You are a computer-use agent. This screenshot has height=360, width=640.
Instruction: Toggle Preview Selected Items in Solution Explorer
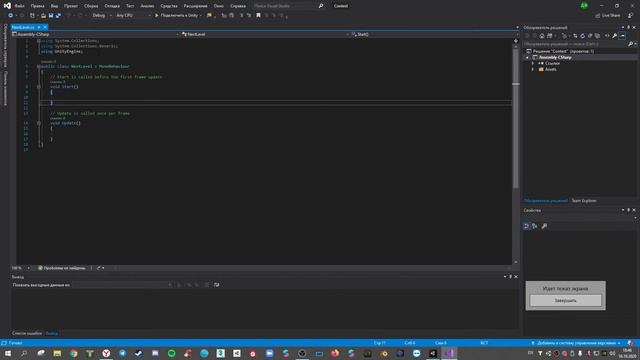[622, 36]
